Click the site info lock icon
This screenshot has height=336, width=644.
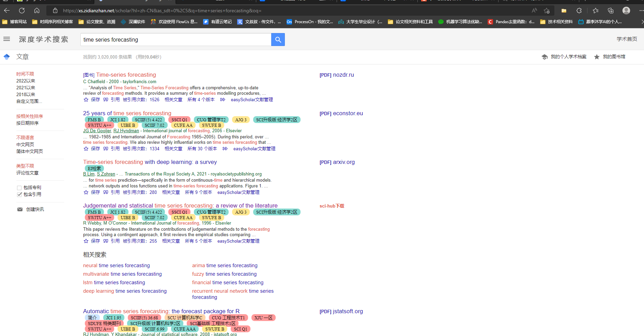55,11
